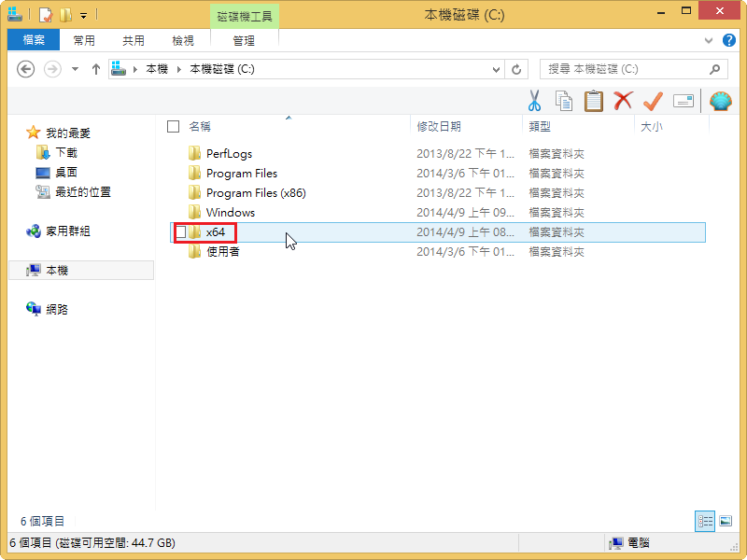
Task: Sort by 修改日期 column header
Action: pos(439,126)
